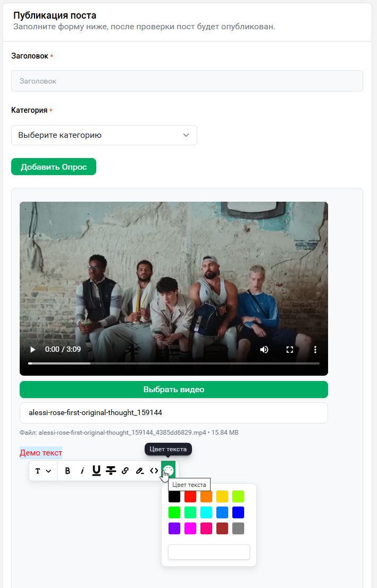Click the text color palette icon

168,470
